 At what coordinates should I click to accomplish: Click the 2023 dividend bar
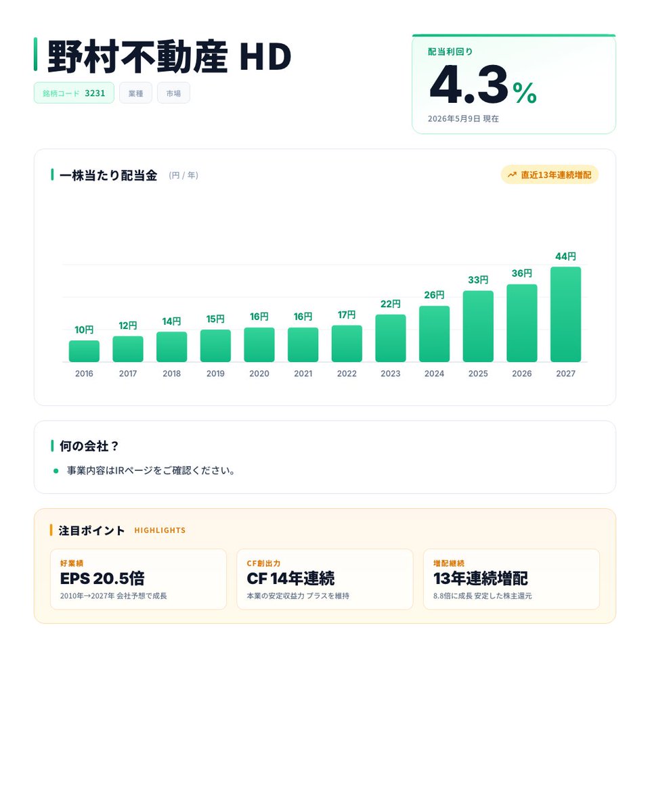coord(391,338)
